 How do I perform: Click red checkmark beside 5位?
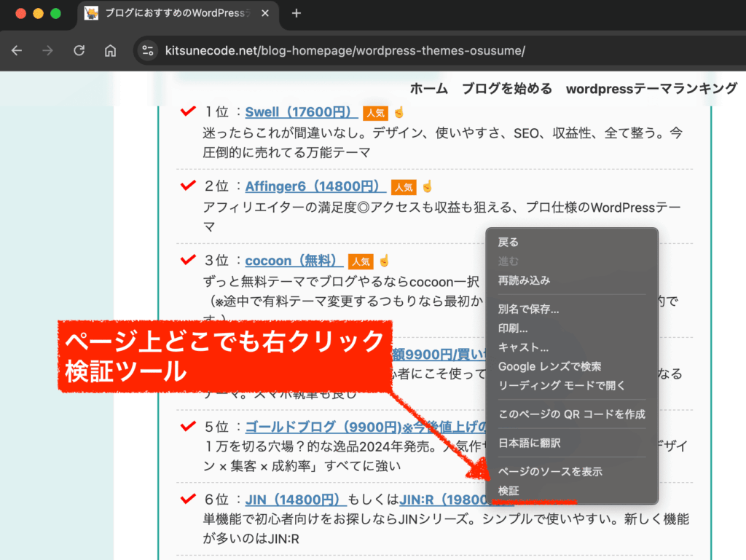pos(188,426)
